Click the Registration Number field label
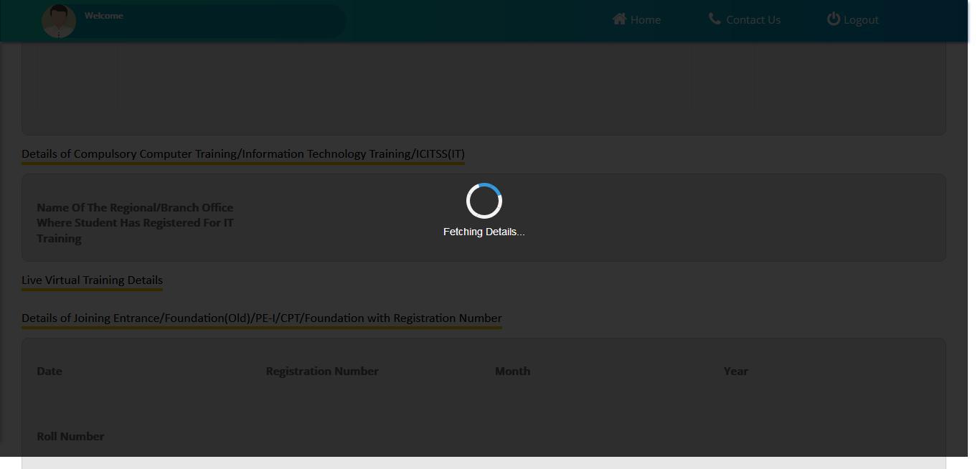Screen dimensions: 980x469 tap(322, 371)
